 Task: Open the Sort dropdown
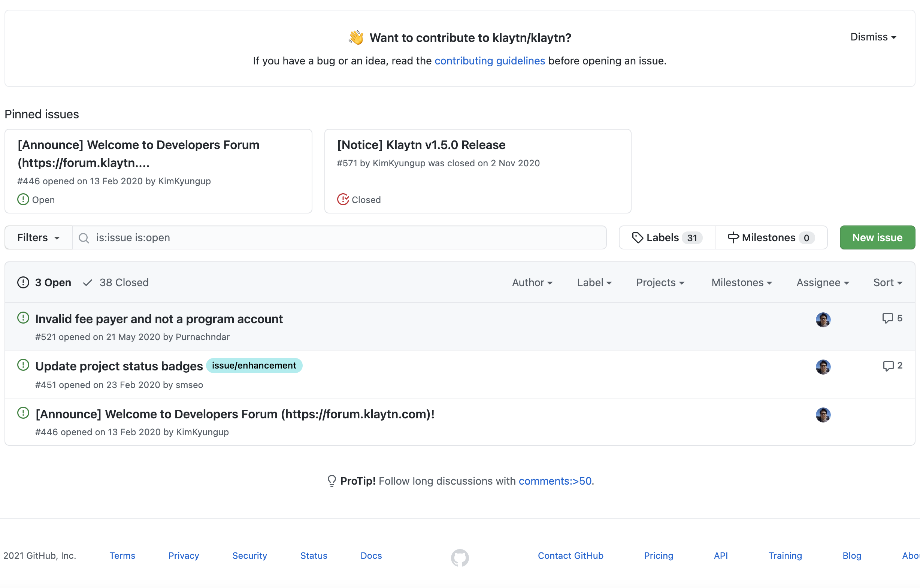click(x=887, y=282)
